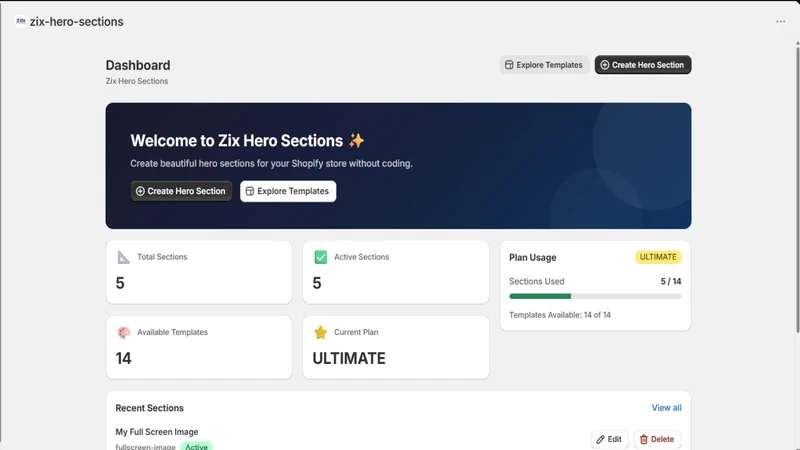Click the Dashboard heading
Viewport: 800px width, 450px height.
138,65
